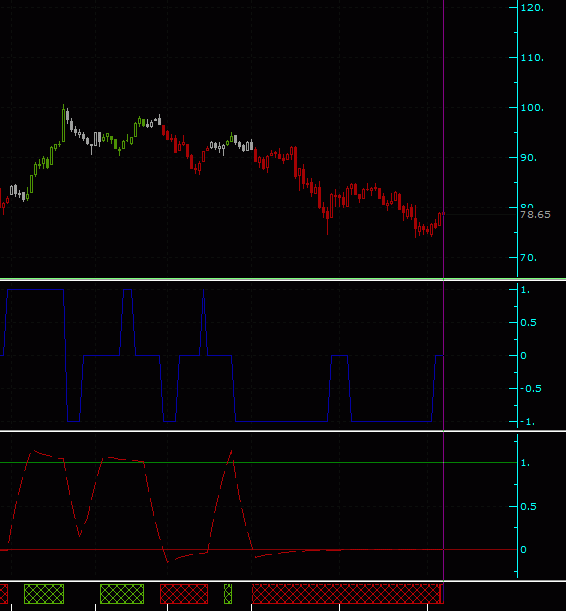566x611 pixels.
Task: Click the blue oscillator narrow spike to 1
Action: pos(203,322)
